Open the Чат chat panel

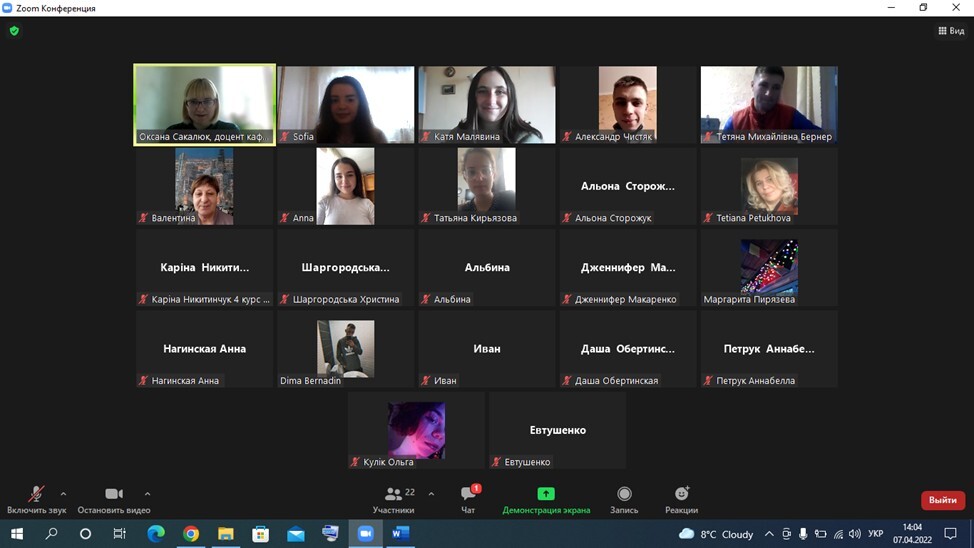click(468, 500)
